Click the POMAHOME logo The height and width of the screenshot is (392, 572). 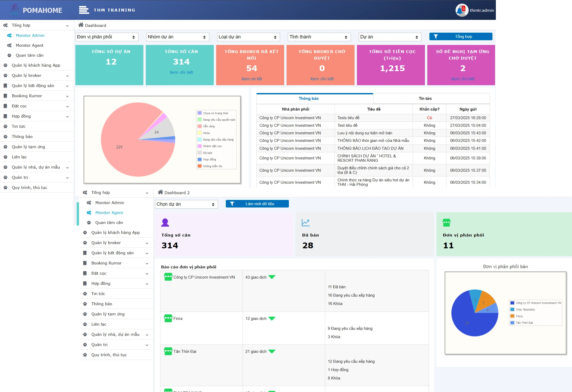[x=36, y=10]
